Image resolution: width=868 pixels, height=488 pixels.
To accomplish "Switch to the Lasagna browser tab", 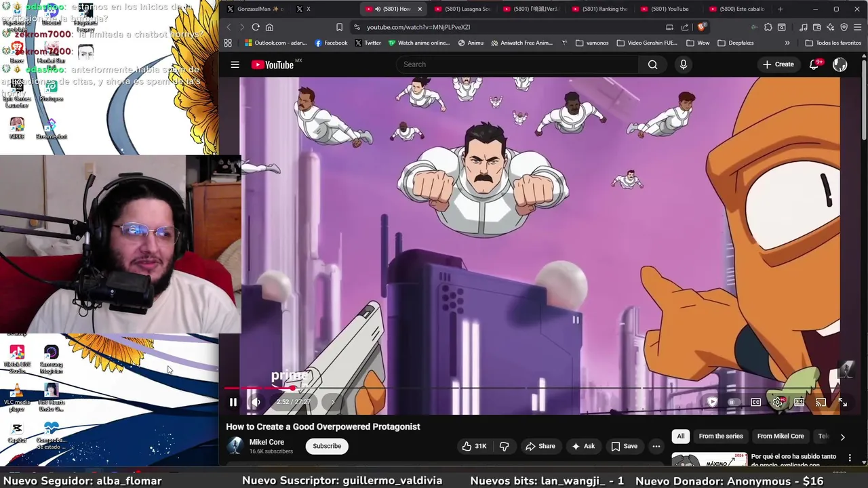I will point(463,9).
